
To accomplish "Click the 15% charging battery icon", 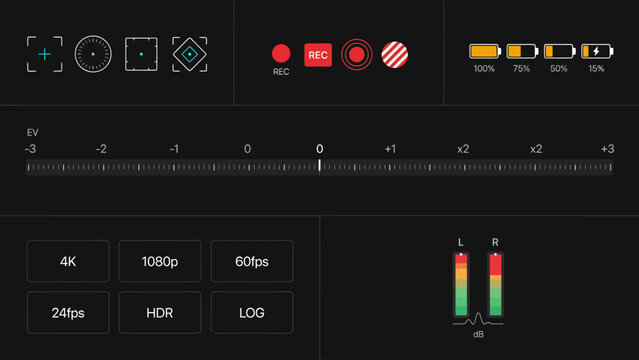I will (597, 51).
